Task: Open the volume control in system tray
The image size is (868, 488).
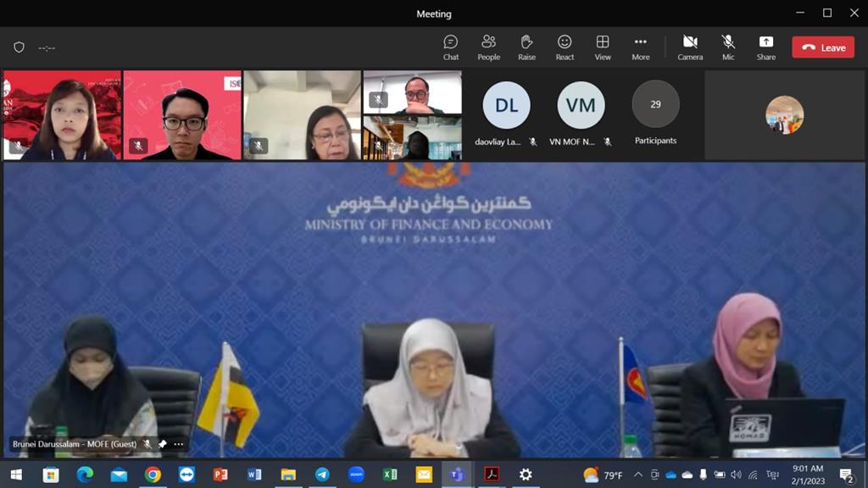Action: tap(736, 474)
